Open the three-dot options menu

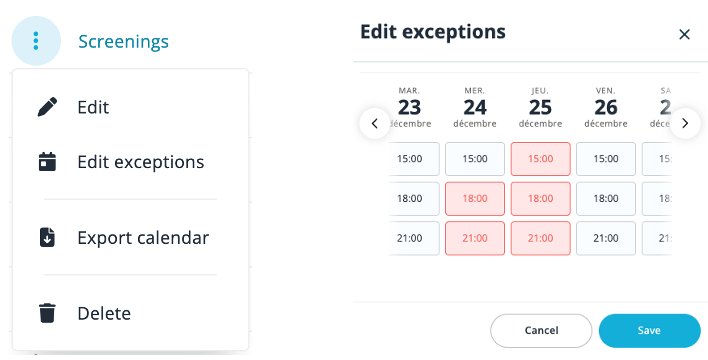[36, 41]
